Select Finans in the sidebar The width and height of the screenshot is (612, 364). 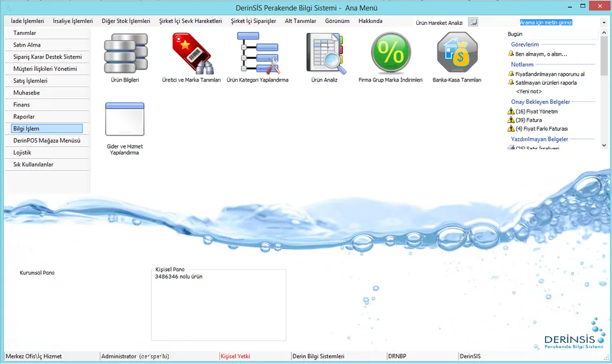click(x=48, y=105)
